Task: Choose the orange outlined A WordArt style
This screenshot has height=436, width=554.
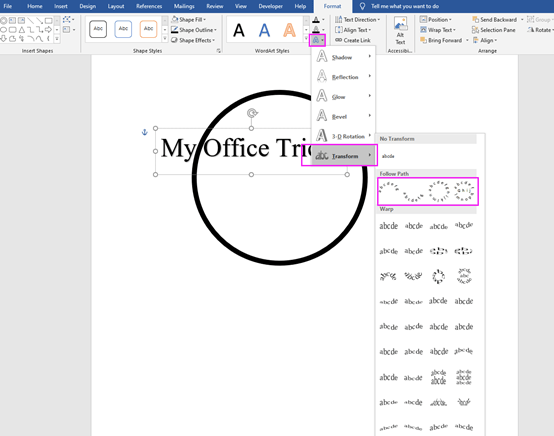Action: tap(289, 30)
